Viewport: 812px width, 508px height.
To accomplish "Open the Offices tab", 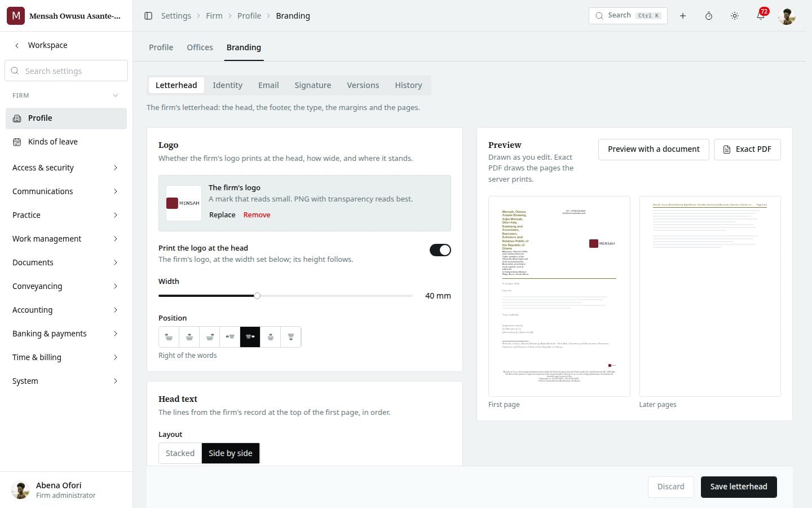I will pyautogui.click(x=200, y=47).
